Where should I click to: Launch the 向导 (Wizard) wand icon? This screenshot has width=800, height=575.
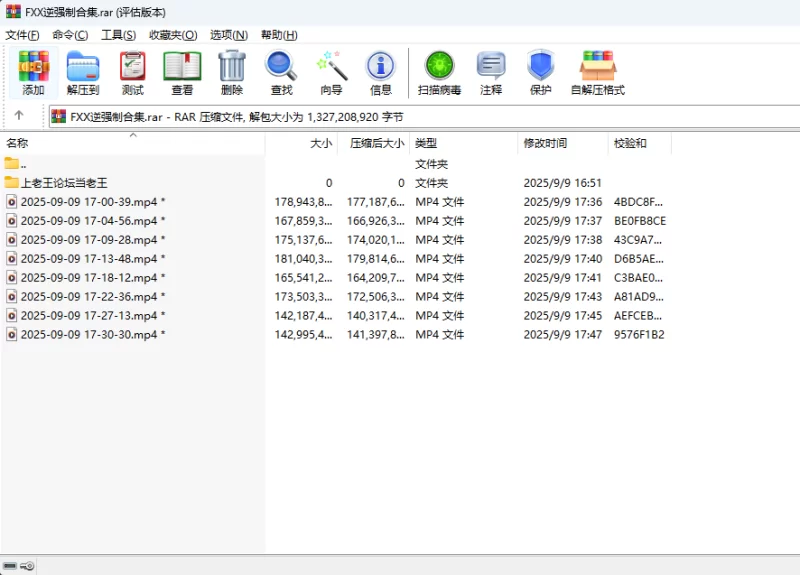click(331, 73)
